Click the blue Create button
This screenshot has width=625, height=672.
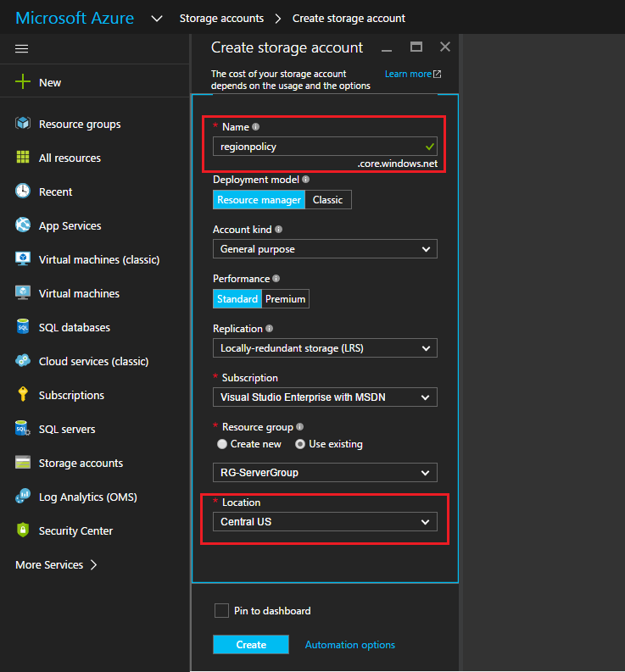[x=251, y=645]
